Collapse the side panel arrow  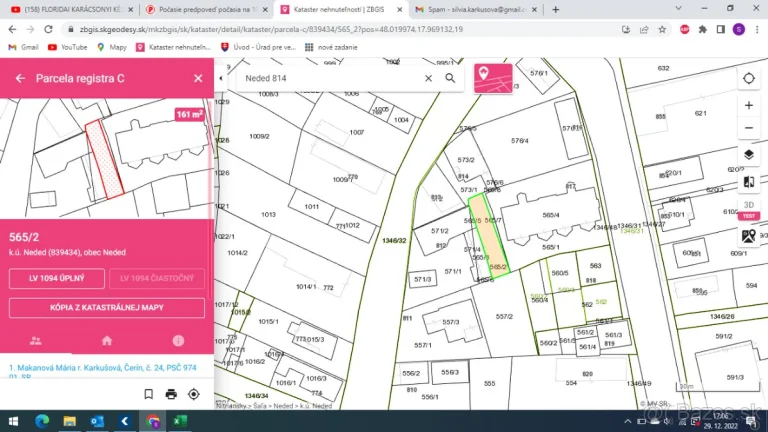pyautogui.click(x=220, y=78)
